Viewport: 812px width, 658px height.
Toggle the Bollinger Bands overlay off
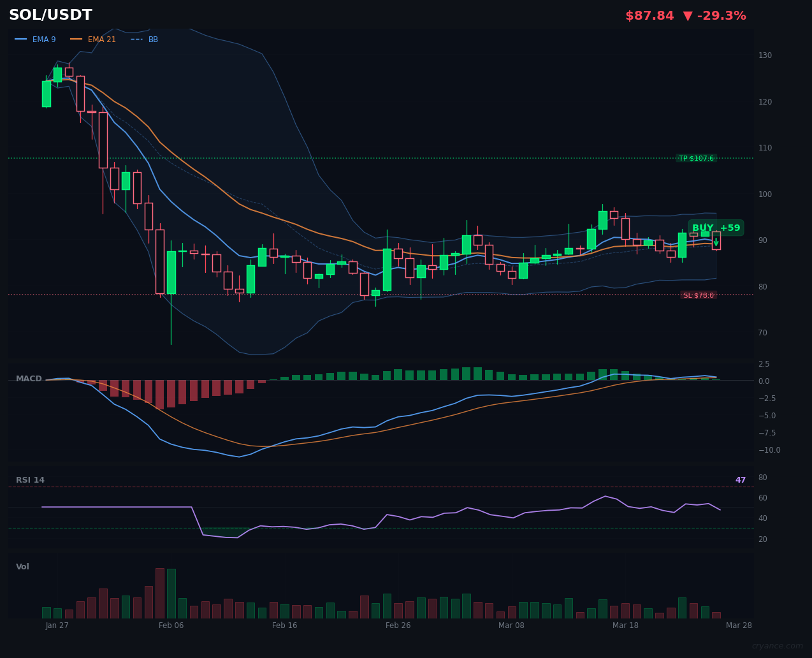(x=145, y=39)
